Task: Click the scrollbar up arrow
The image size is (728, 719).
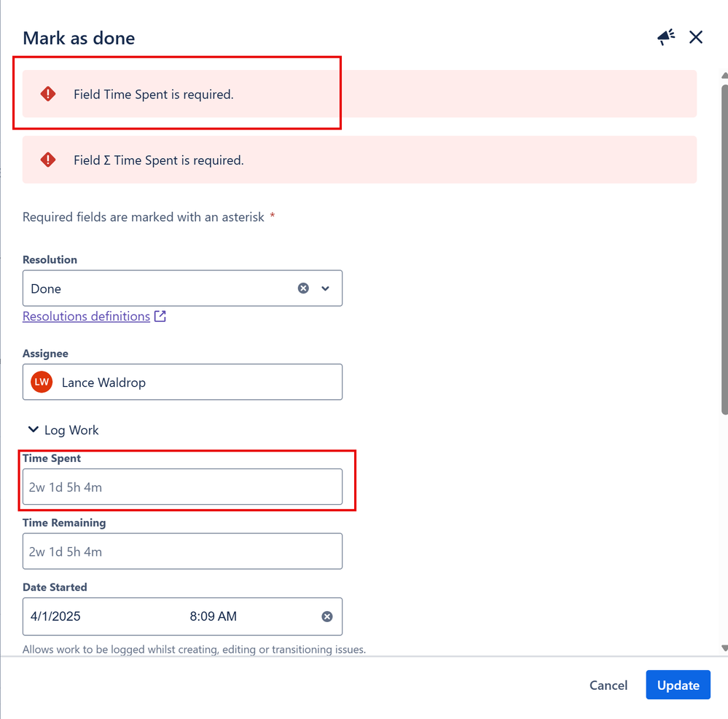Action: point(724,75)
